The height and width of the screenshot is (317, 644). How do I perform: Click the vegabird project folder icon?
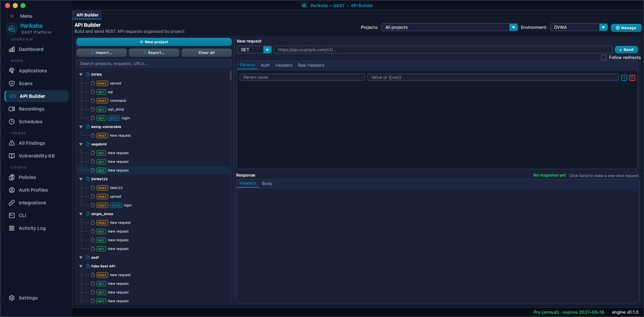click(x=88, y=144)
